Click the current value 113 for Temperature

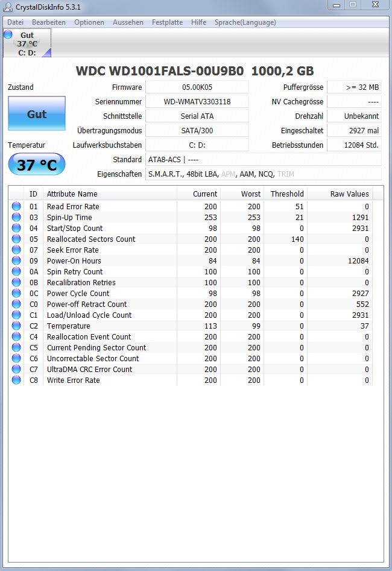pos(210,326)
